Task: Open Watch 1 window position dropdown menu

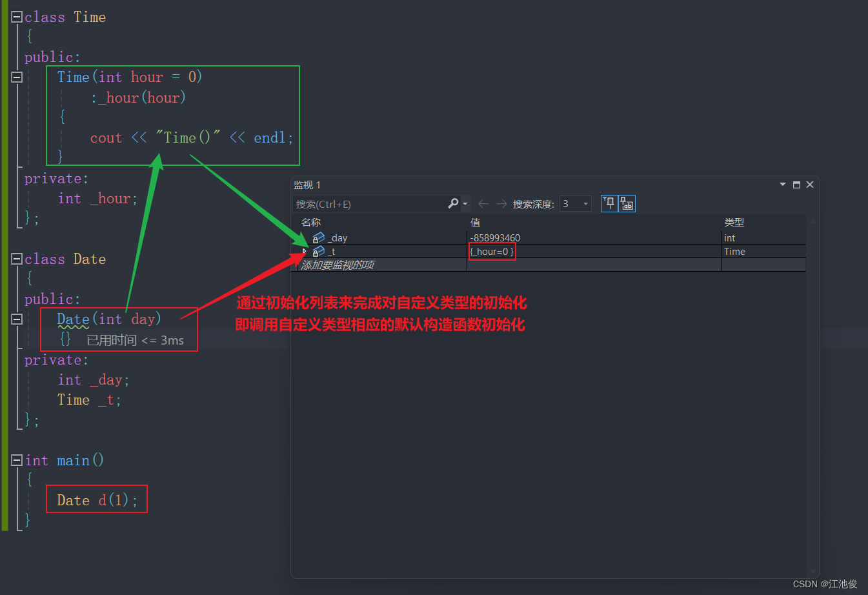Action: tap(783, 185)
